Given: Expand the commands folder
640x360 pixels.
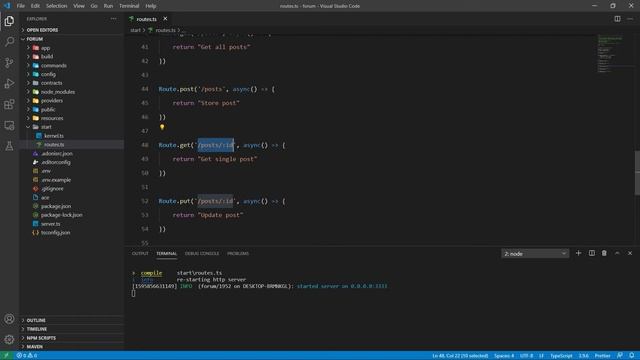Looking at the screenshot, I should [53, 65].
